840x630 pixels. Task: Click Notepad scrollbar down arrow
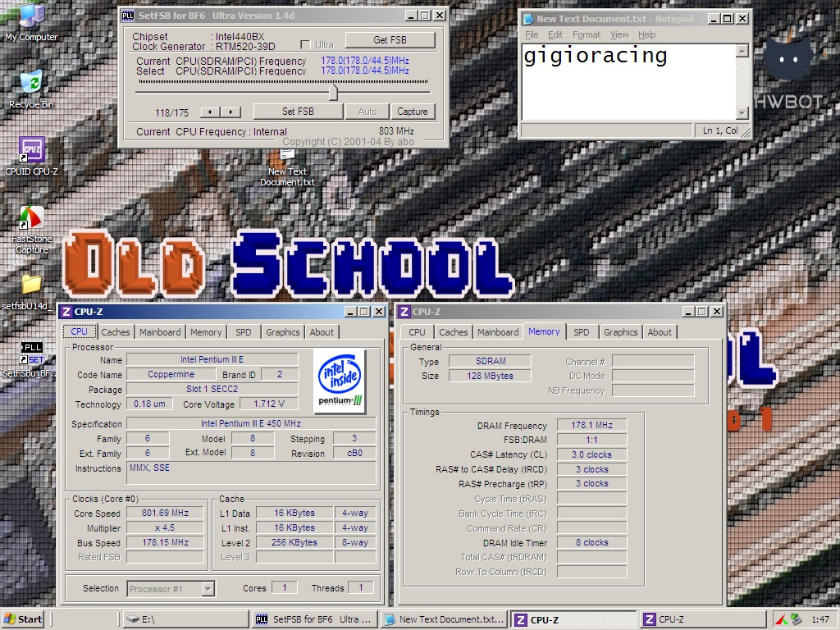[x=742, y=112]
